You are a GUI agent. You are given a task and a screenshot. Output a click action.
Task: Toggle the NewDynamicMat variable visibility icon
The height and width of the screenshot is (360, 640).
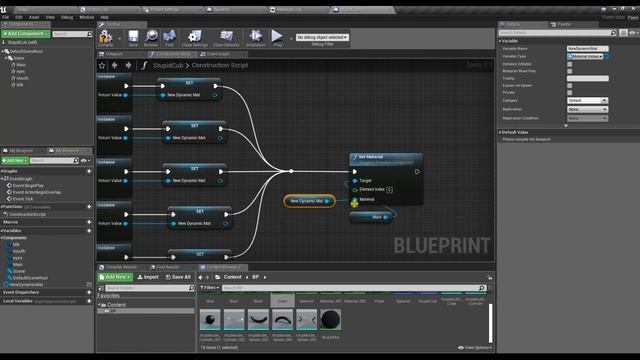coord(89,284)
